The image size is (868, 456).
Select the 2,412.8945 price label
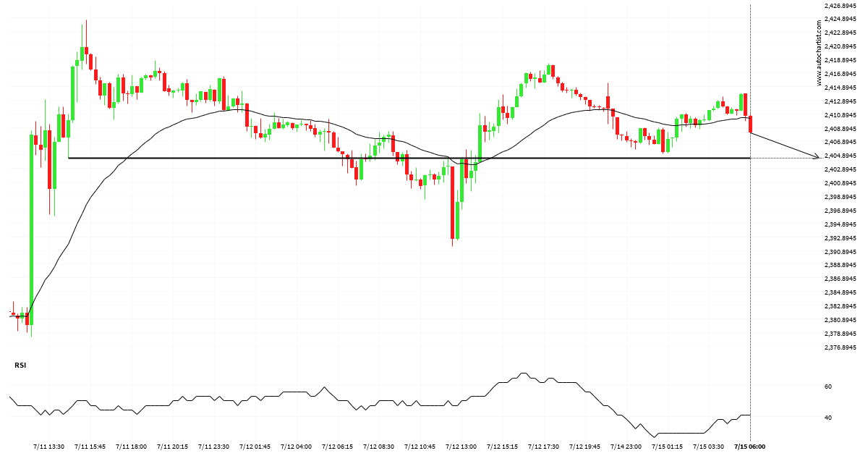[x=840, y=102]
